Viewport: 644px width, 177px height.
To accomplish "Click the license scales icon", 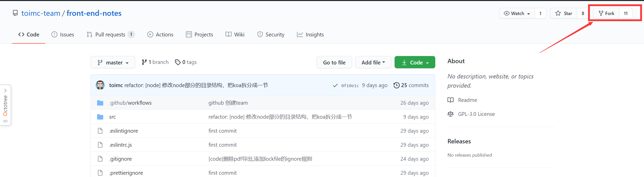I will click(x=451, y=114).
